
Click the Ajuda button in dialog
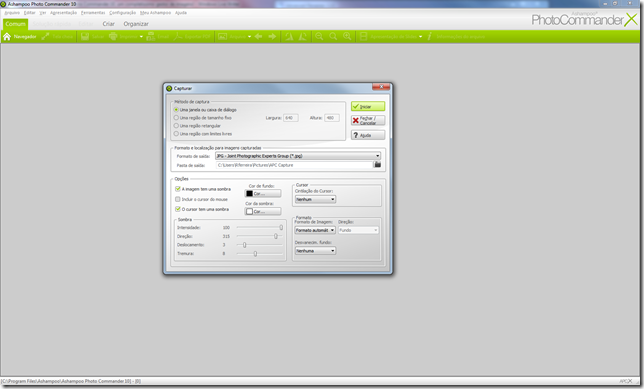[368, 135]
